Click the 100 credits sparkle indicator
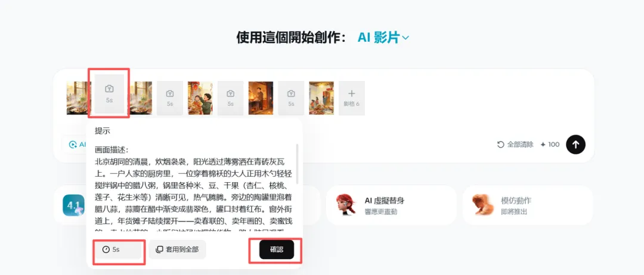Screen dimensions: 644x275 click(550, 144)
